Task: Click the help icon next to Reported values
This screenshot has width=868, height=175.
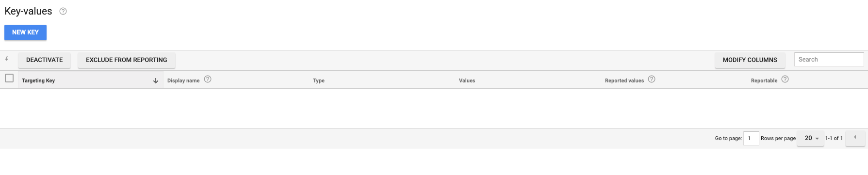Action: (x=652, y=79)
